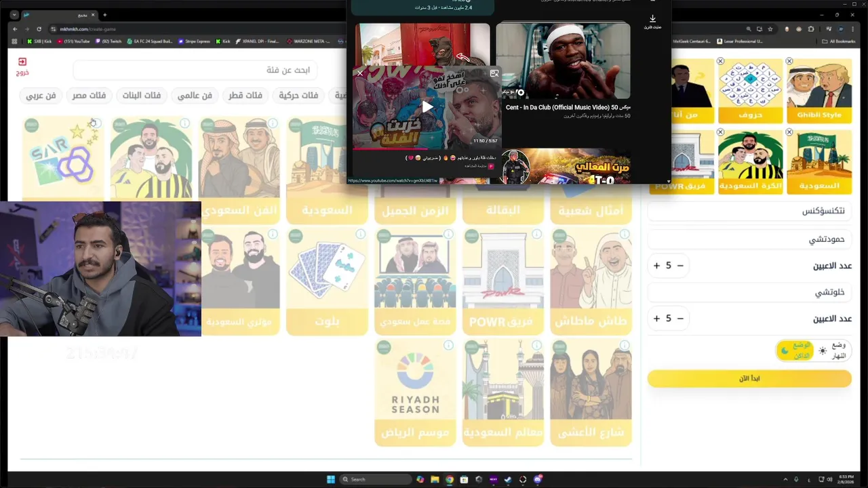Expand the mini preview to full player

pos(494,73)
